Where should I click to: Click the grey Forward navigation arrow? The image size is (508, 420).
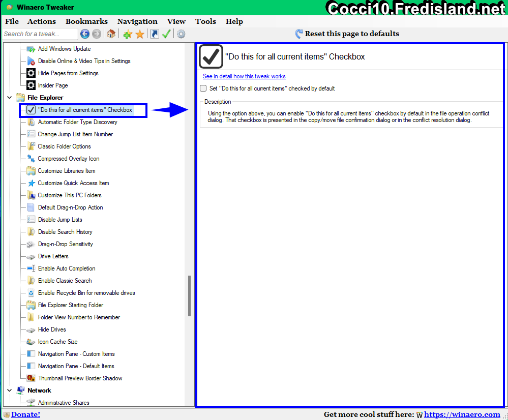(x=97, y=34)
